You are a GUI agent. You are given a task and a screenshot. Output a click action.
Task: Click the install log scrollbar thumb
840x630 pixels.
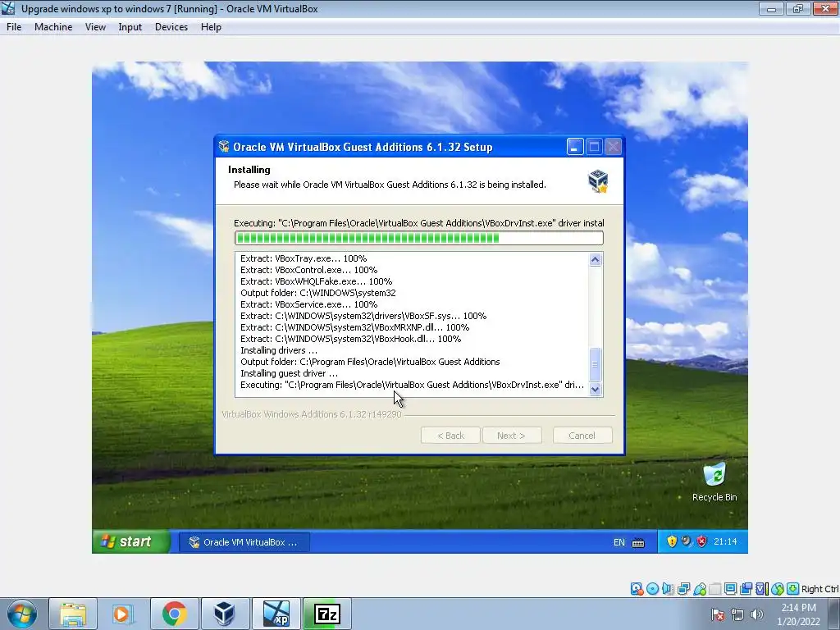point(596,364)
